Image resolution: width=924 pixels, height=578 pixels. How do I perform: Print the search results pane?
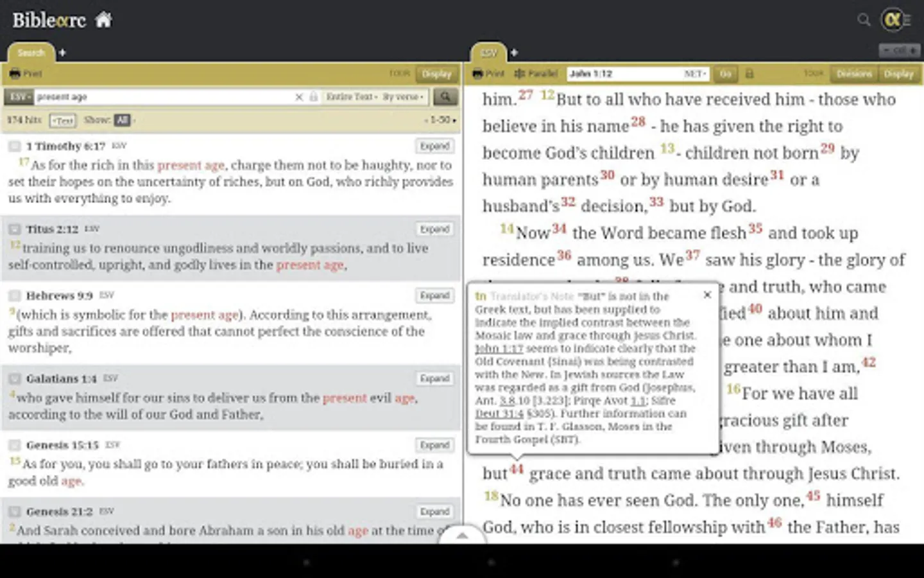[26, 74]
